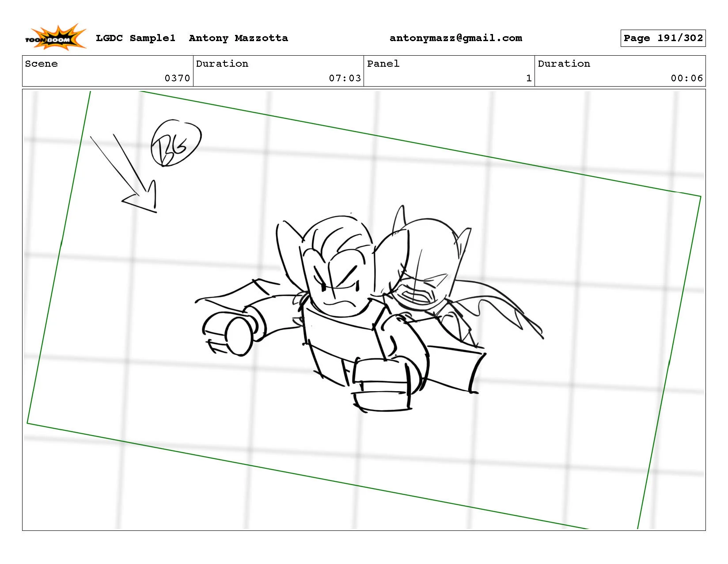The height and width of the screenshot is (564, 728).
Task: Click the Toon Boom logo
Action: (56, 37)
